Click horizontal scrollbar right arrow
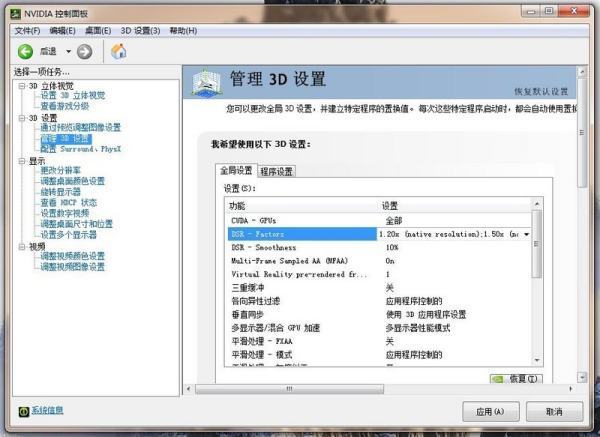 click(x=571, y=389)
